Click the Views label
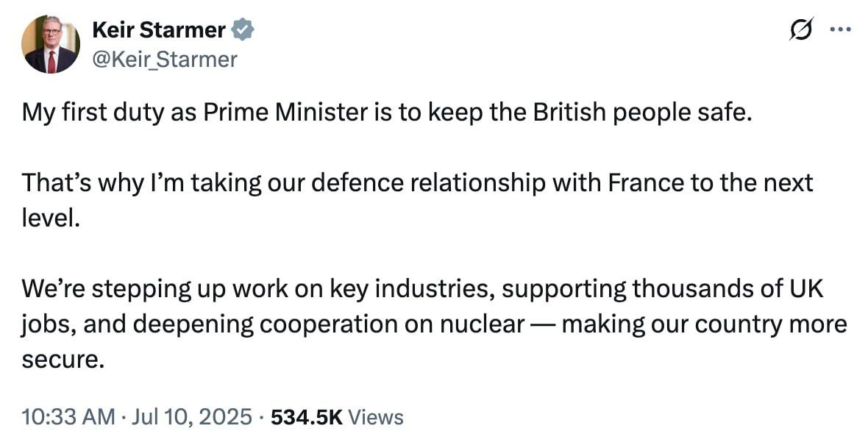 pos(376,417)
